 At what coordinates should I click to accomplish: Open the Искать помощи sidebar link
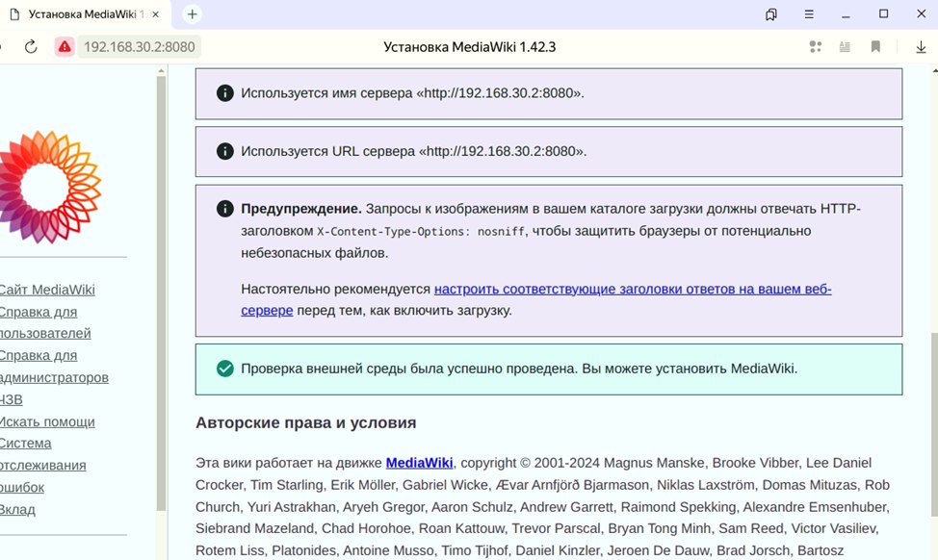coord(47,422)
